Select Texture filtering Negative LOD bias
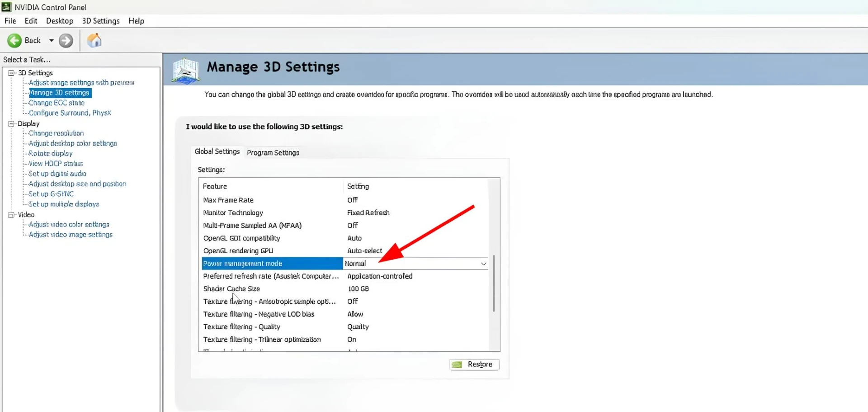 click(345, 314)
